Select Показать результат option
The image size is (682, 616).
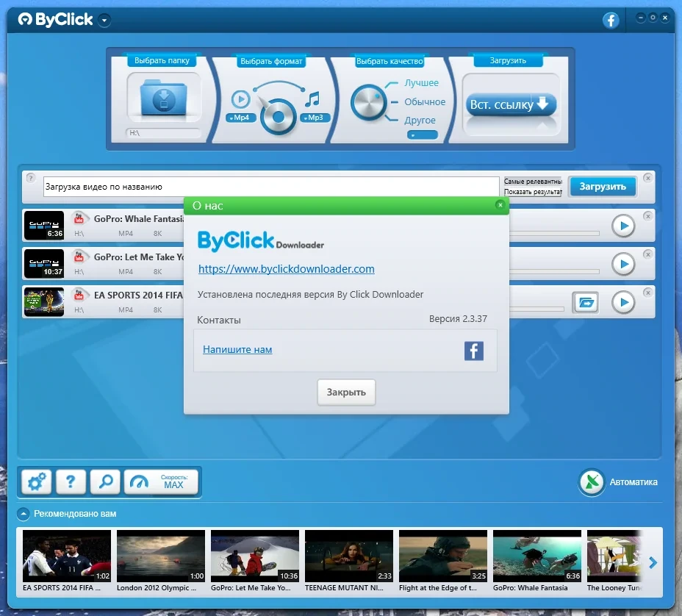tap(533, 192)
